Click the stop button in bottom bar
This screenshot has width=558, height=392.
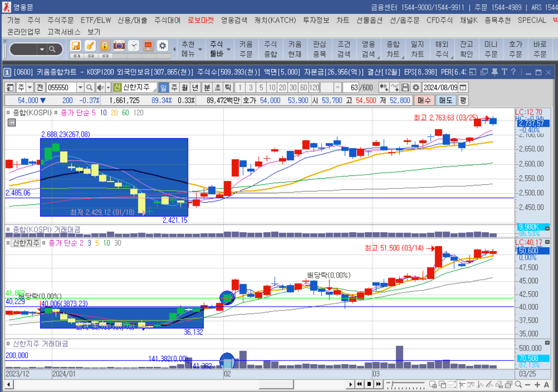coord(369,384)
